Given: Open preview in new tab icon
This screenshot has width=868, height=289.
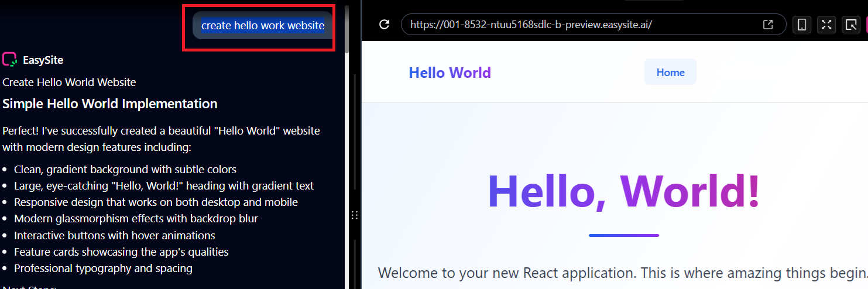Looking at the screenshot, I should point(768,25).
